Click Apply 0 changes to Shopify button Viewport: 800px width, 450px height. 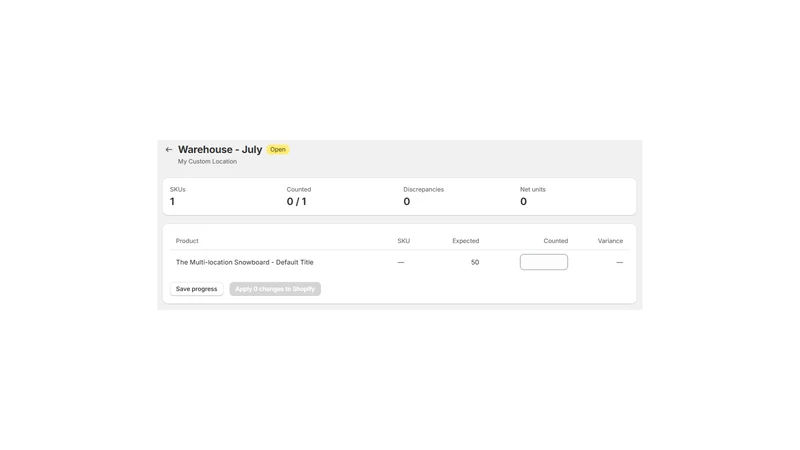[x=275, y=289]
